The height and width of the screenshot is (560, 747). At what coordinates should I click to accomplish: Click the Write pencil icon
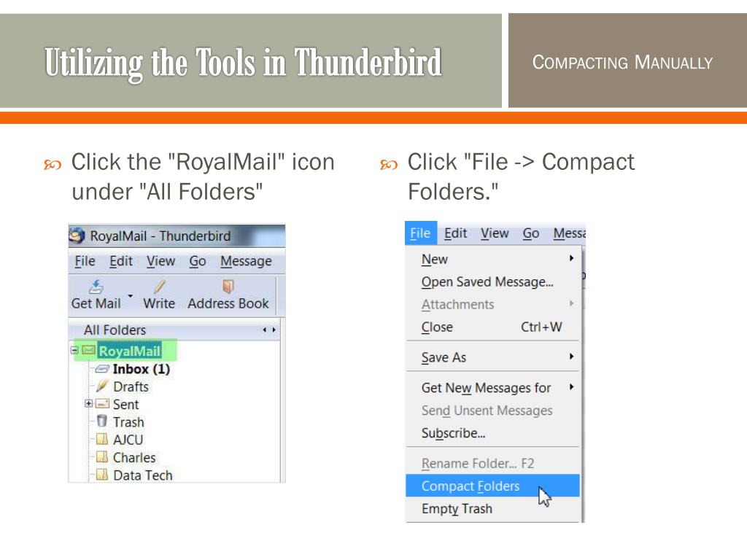tap(160, 286)
